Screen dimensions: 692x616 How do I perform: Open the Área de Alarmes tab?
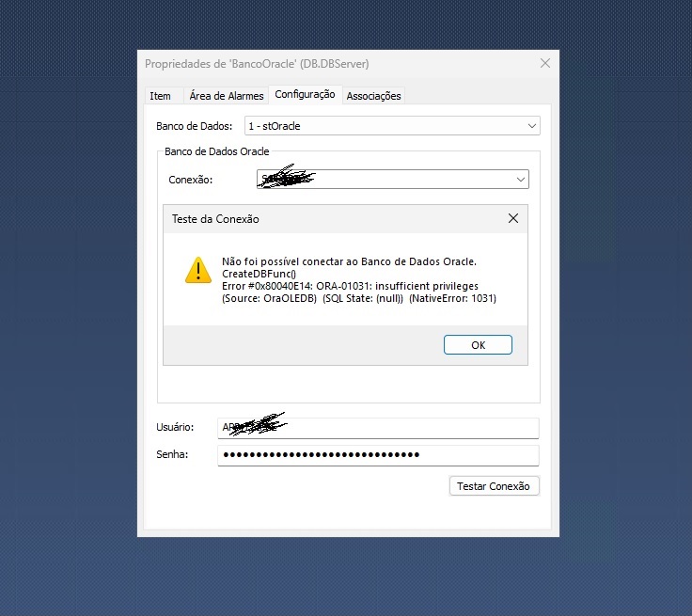226,96
